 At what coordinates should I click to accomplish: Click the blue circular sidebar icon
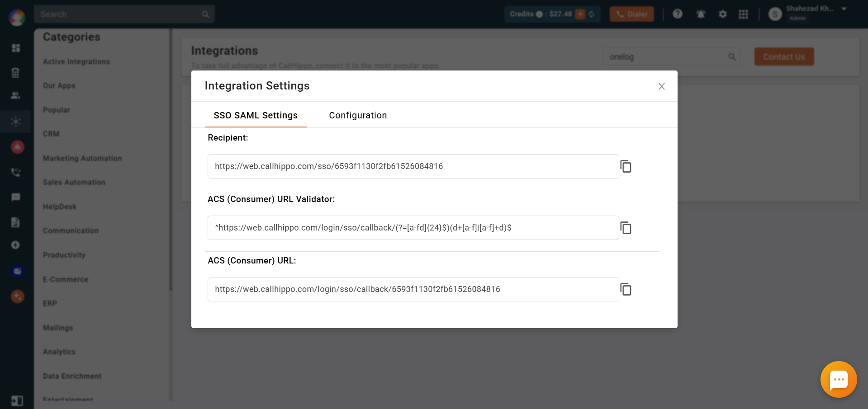(x=17, y=271)
